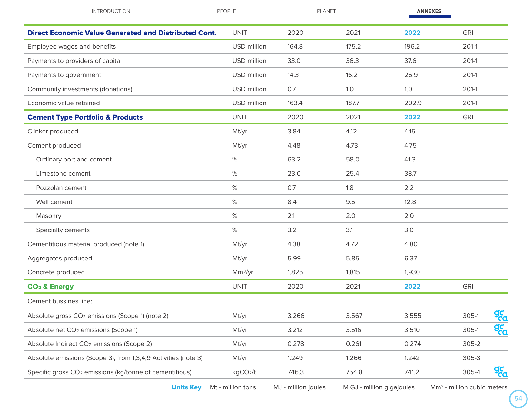
Task: Click Clinker produced row label
Action: pos(53,132)
